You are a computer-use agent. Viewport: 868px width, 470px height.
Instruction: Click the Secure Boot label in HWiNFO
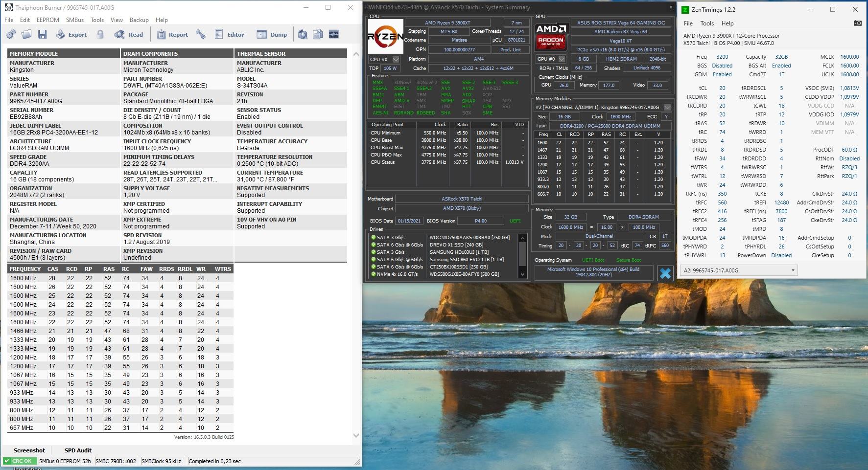(629, 260)
